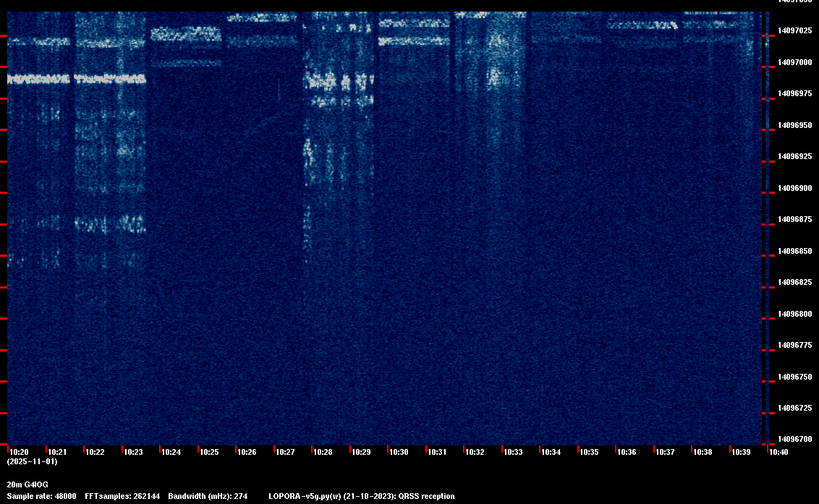Pick the 10:29 time label
The height and width of the screenshot is (504, 819).
361,452
